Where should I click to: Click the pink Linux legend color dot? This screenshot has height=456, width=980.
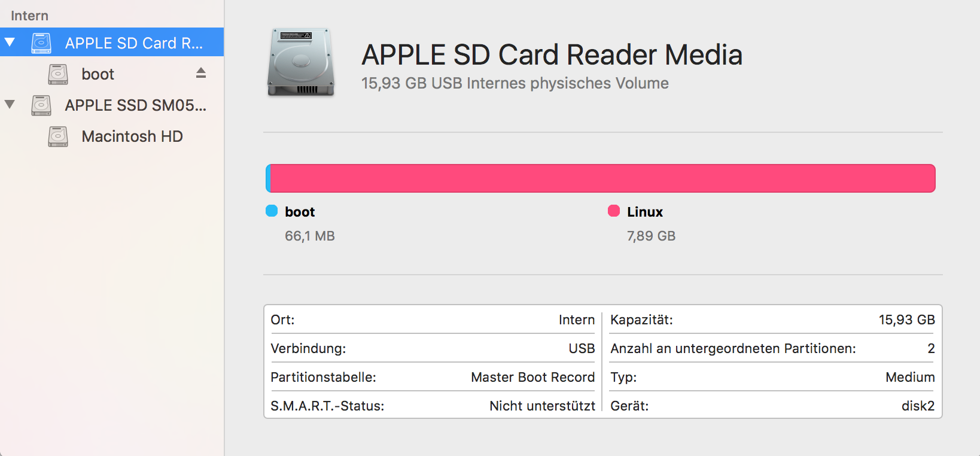click(614, 211)
